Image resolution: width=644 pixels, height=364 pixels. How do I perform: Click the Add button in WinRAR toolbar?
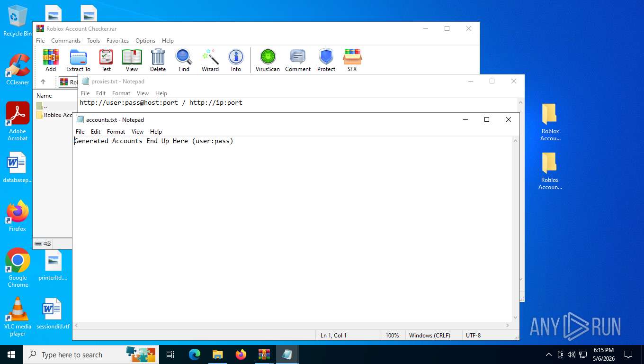pos(51,60)
